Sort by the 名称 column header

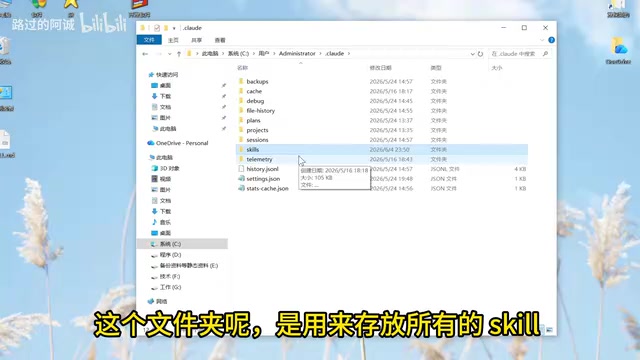tap(242, 68)
